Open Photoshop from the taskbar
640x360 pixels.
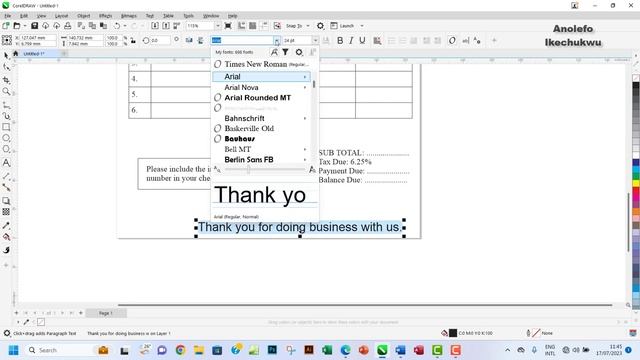(x=272, y=350)
